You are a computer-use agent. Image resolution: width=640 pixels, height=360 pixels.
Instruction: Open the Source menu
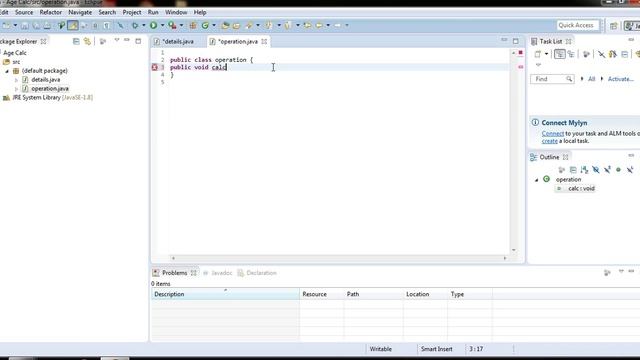24,12
